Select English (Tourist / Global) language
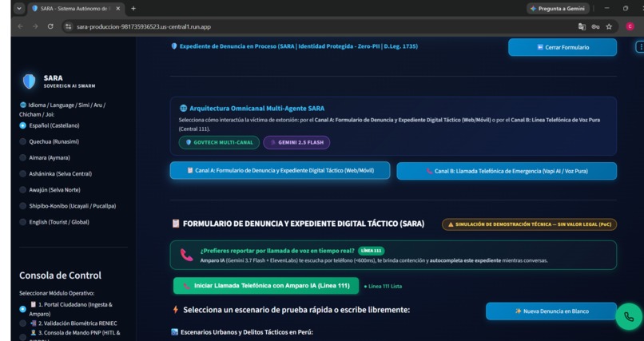Viewport: 644px width, 341px height. pos(54,222)
